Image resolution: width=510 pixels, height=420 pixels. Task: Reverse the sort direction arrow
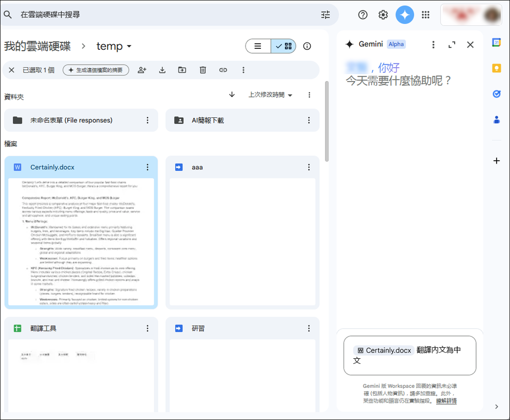[x=232, y=95]
